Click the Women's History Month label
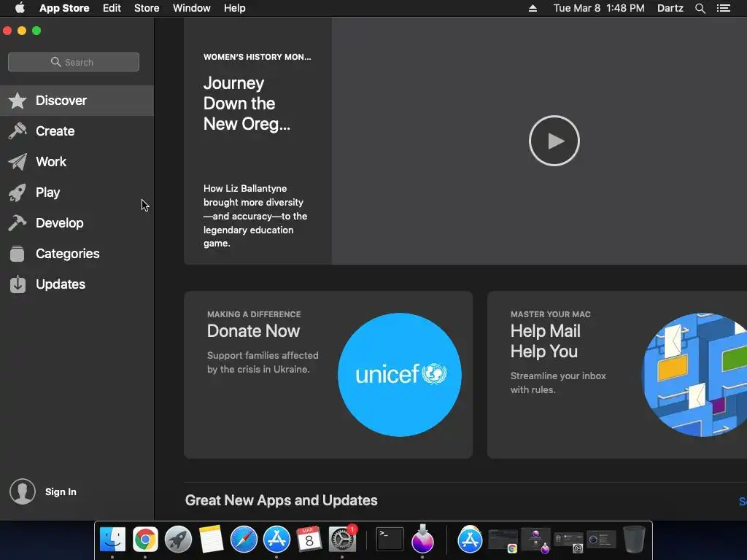Screen dimensions: 747x560 point(258,57)
